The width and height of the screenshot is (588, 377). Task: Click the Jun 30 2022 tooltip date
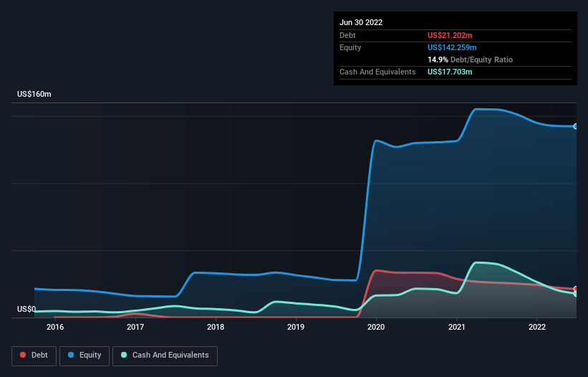coord(361,22)
